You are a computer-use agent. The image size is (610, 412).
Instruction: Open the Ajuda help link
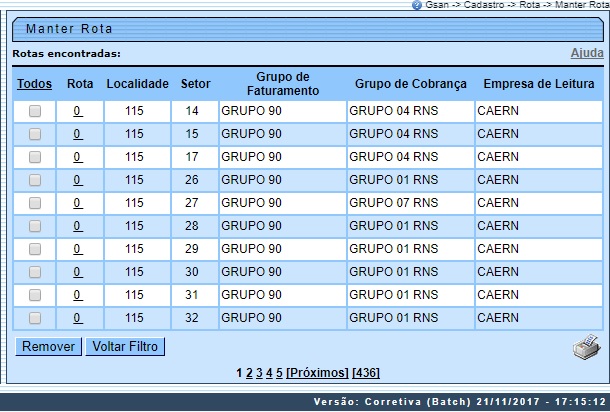586,53
